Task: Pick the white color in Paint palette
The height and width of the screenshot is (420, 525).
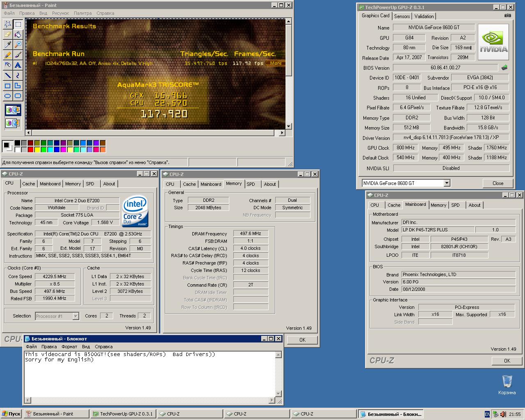Action: point(18,150)
